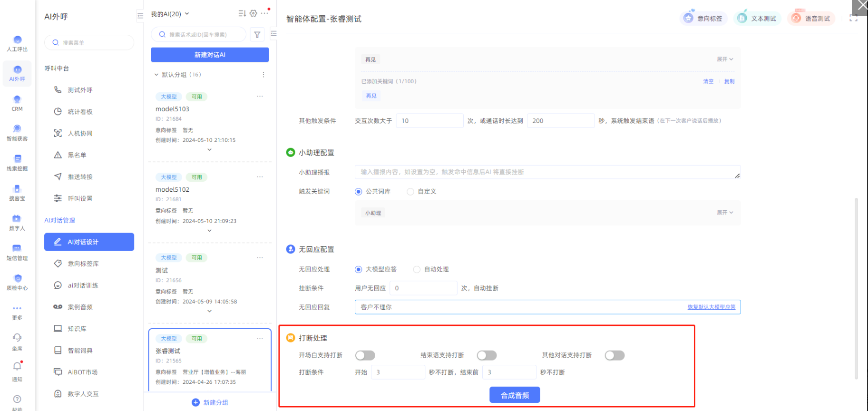Click the filter icon beside search

pos(257,35)
